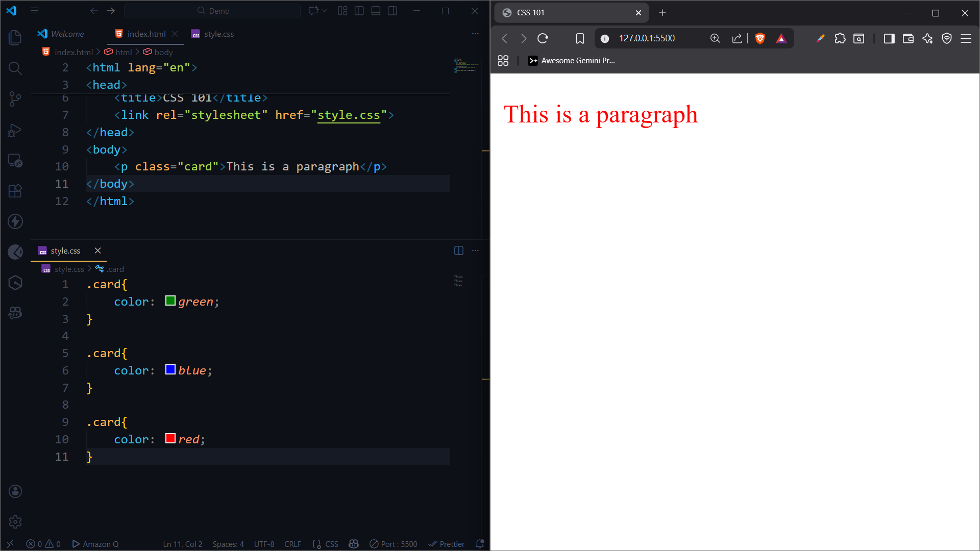Open the Source Control view
Viewport: 980px width, 551px height.
(15, 99)
